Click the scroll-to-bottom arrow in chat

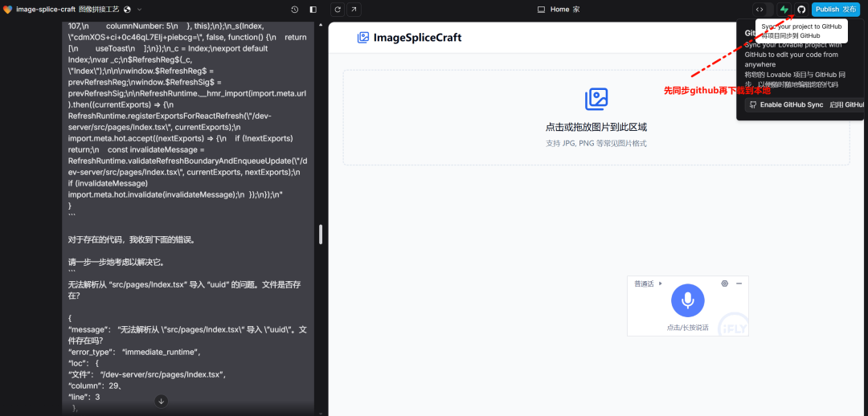click(x=161, y=401)
